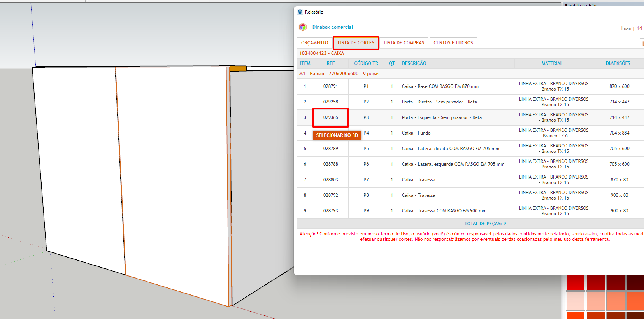Open the LISTA DE CORTES tab
Screen dimensions: 644x319
tap(356, 43)
